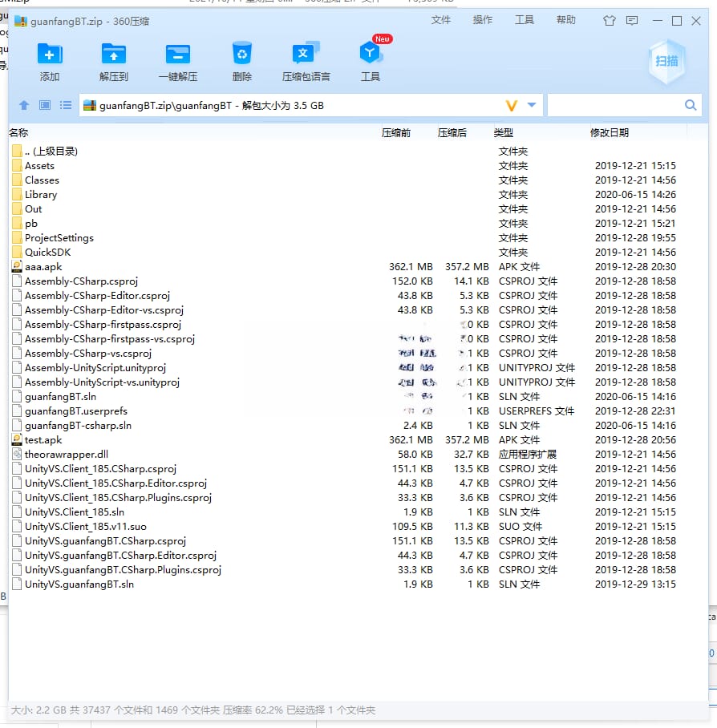
Task: Select the aaa.apk file icon
Action: click(x=17, y=266)
